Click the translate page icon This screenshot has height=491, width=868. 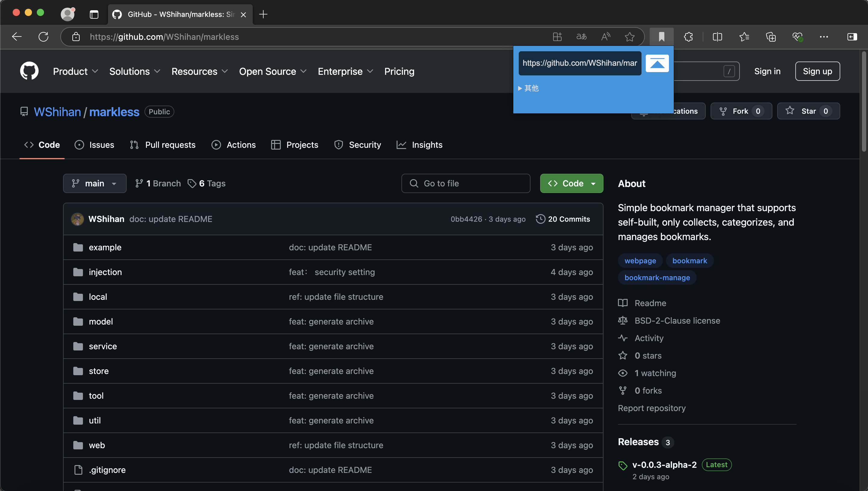[581, 36]
